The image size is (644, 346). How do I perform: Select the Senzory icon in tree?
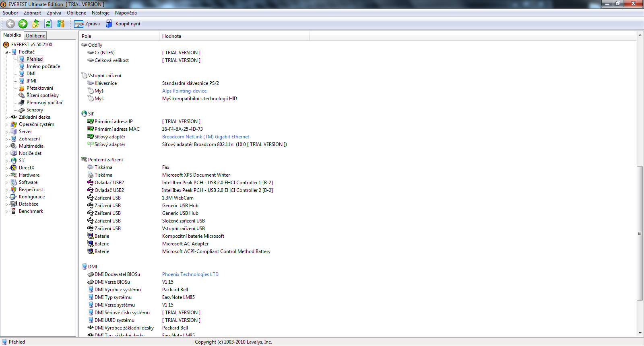[22, 110]
